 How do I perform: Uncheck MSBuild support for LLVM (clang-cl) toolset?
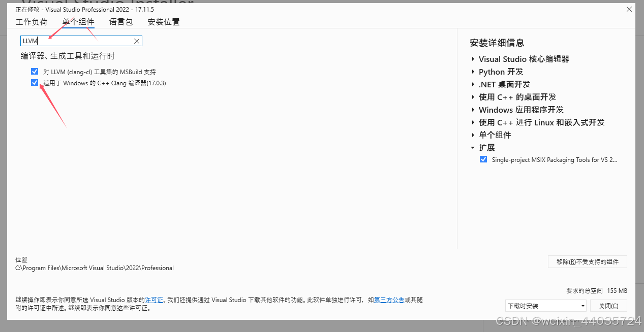coord(35,72)
